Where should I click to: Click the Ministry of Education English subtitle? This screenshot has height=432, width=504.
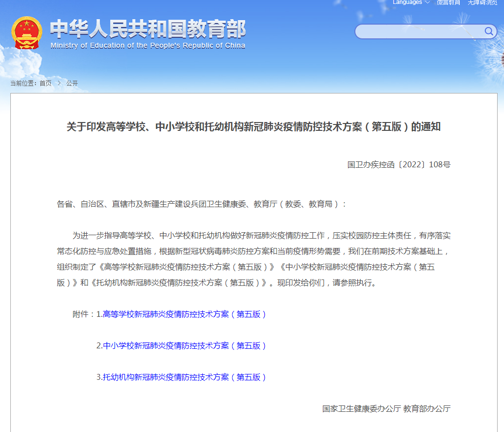click(x=148, y=46)
